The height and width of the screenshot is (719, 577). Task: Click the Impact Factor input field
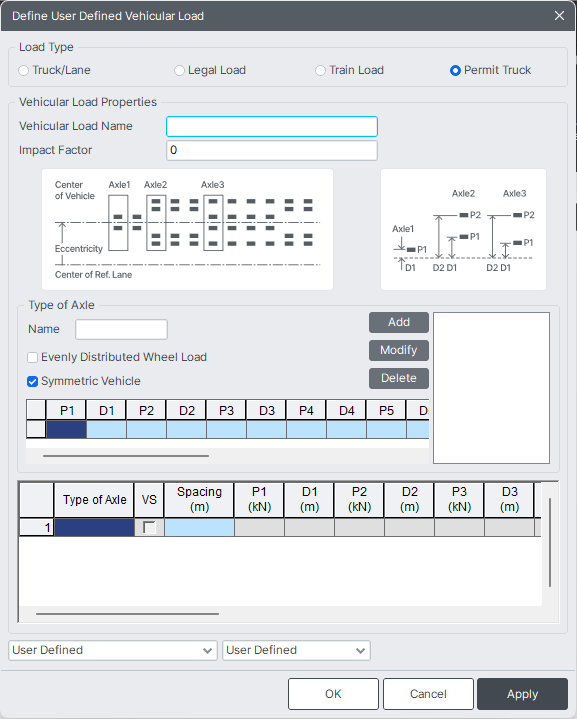272,150
